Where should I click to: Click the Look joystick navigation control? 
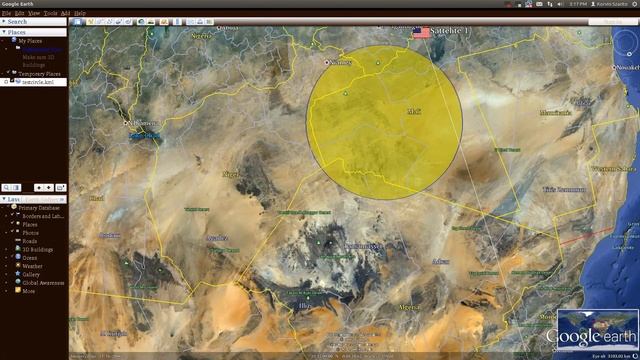click(626, 42)
